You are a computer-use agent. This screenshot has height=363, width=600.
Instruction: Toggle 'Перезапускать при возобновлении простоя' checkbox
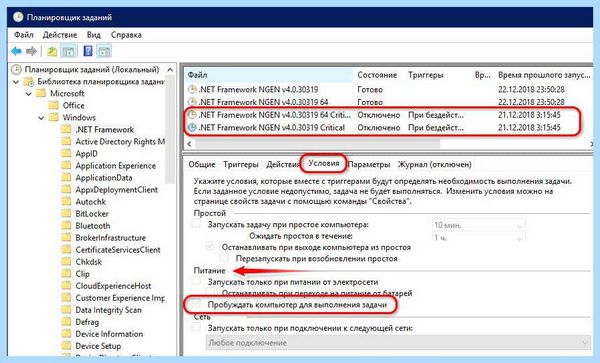coord(225,257)
